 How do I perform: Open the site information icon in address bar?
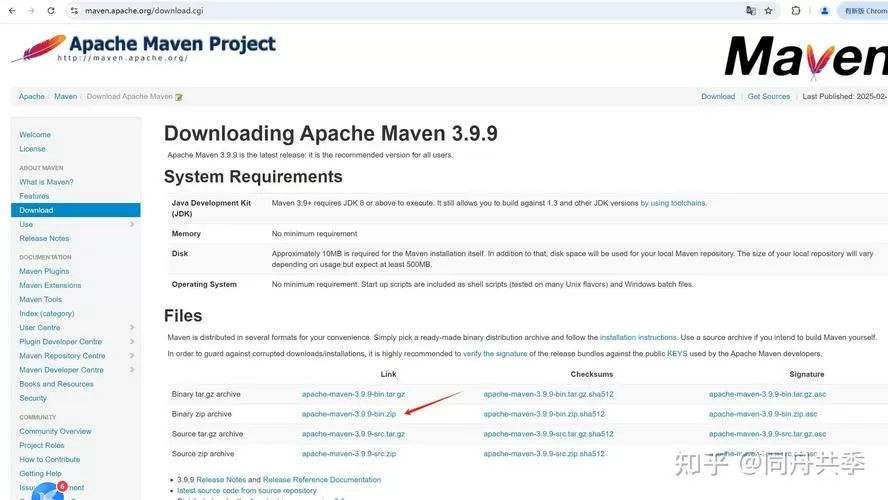tap(74, 11)
